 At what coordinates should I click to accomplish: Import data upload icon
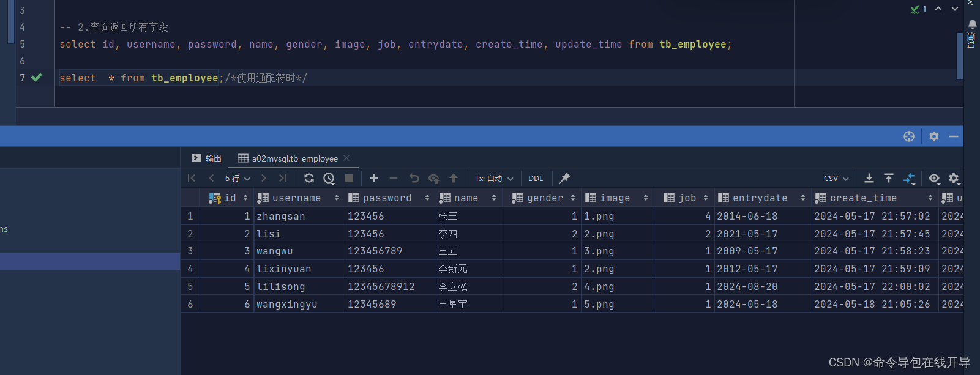pos(889,178)
